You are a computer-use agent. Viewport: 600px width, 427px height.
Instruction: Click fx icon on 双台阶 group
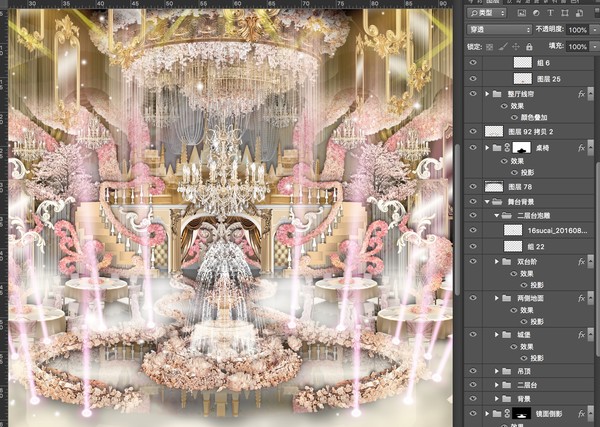tap(582, 262)
